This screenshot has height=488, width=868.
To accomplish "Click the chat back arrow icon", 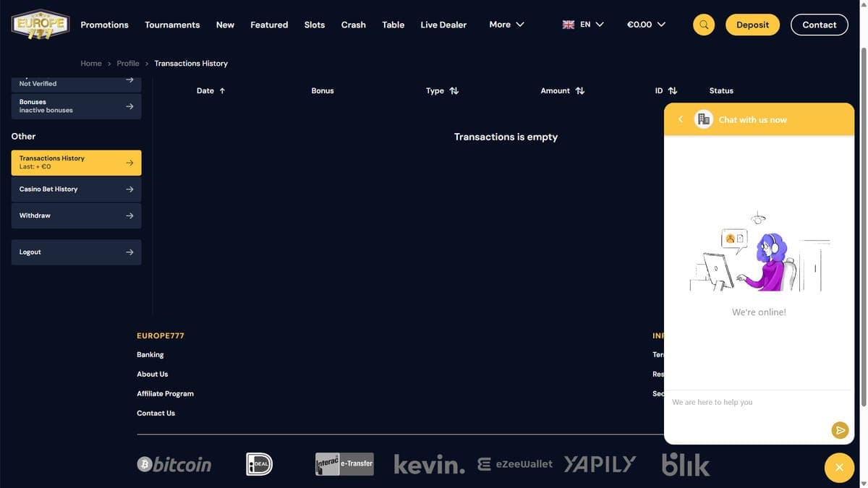I will point(681,119).
